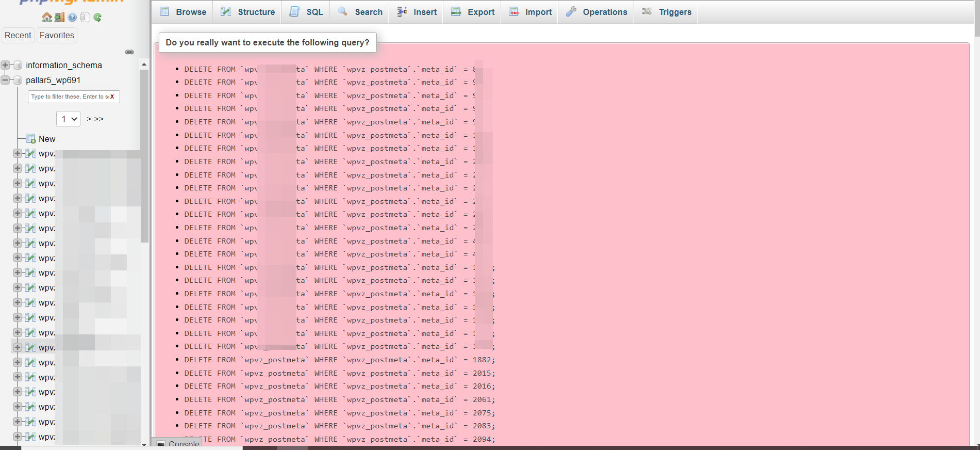This screenshot has height=450, width=980.
Task: Click the Log out door icon
Action: [x=60, y=18]
